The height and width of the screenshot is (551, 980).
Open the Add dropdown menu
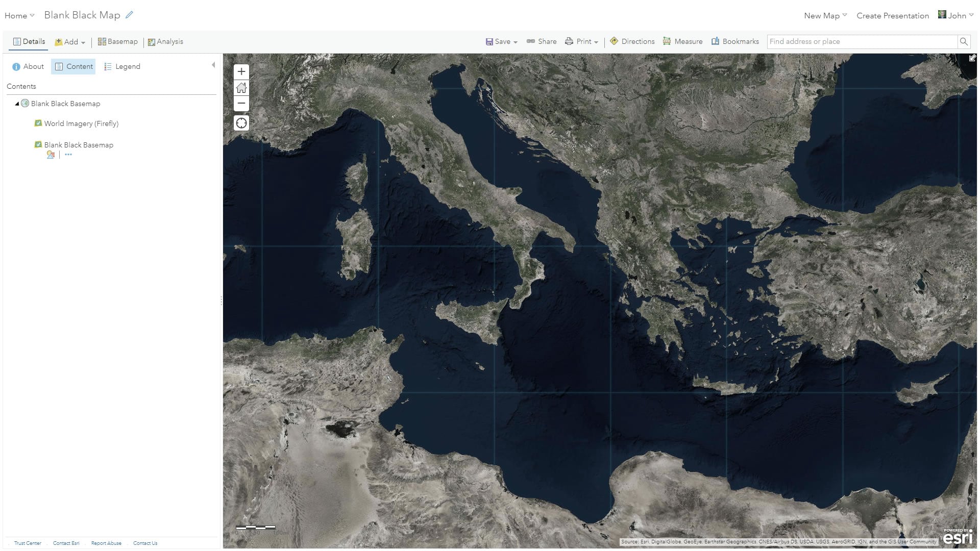(x=70, y=42)
